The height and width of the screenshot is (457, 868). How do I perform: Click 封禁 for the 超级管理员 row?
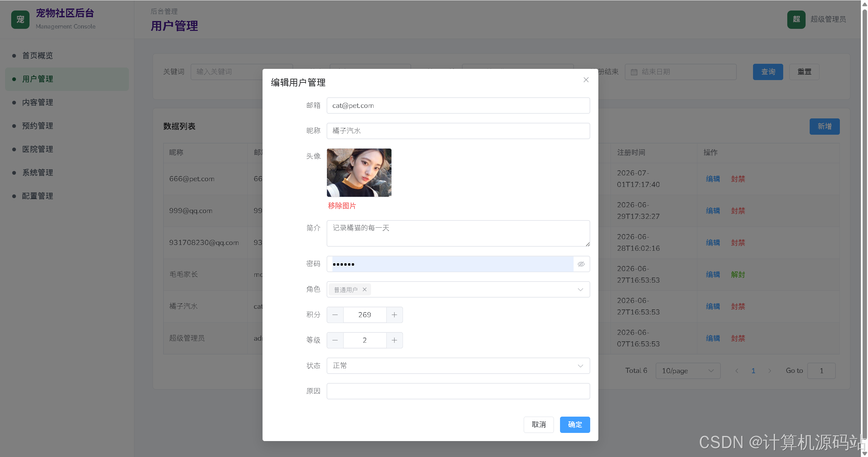click(x=738, y=339)
